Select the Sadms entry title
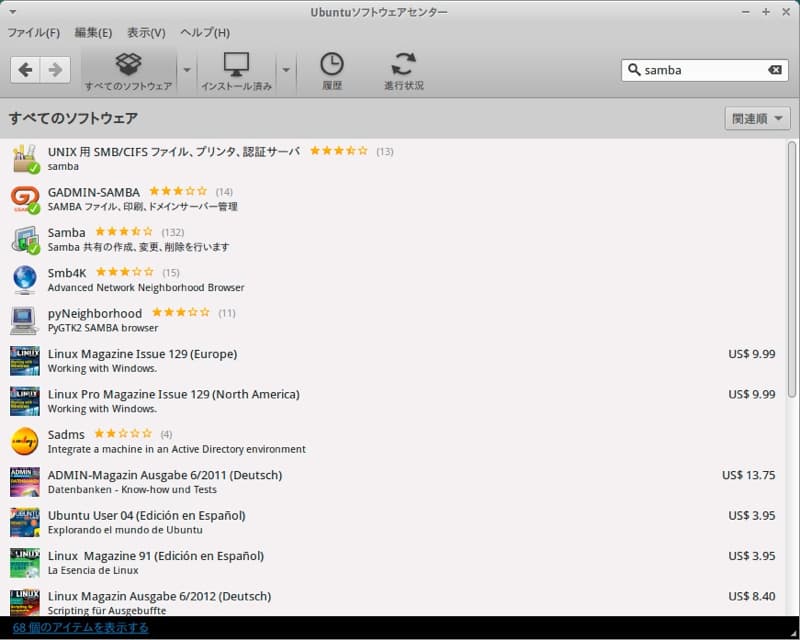Image resolution: width=800 pixels, height=640 pixels. [66, 434]
